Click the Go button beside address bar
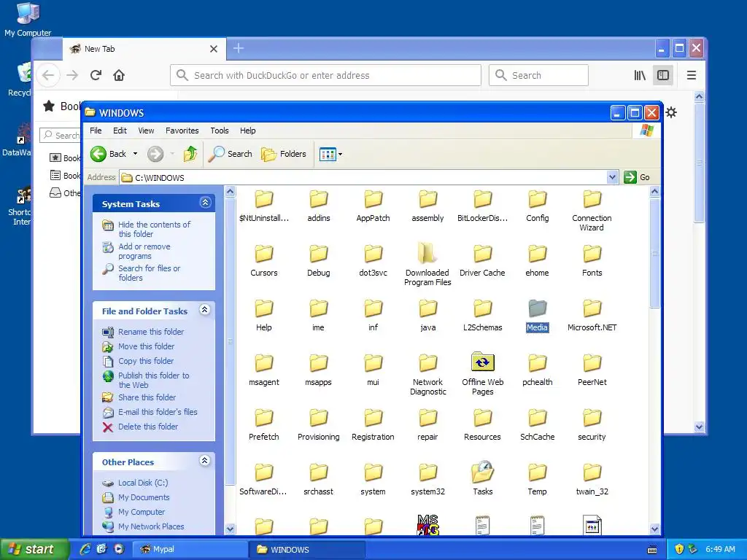 pyautogui.click(x=637, y=177)
